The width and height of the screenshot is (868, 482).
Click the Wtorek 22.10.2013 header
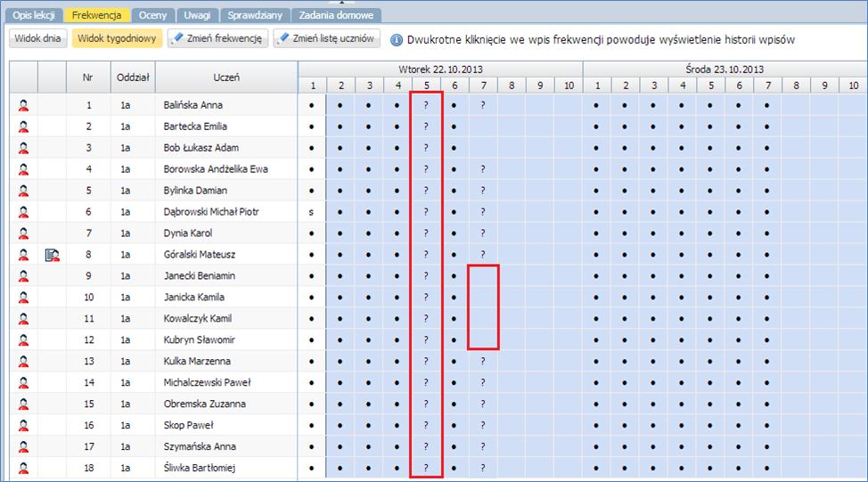[x=440, y=69]
